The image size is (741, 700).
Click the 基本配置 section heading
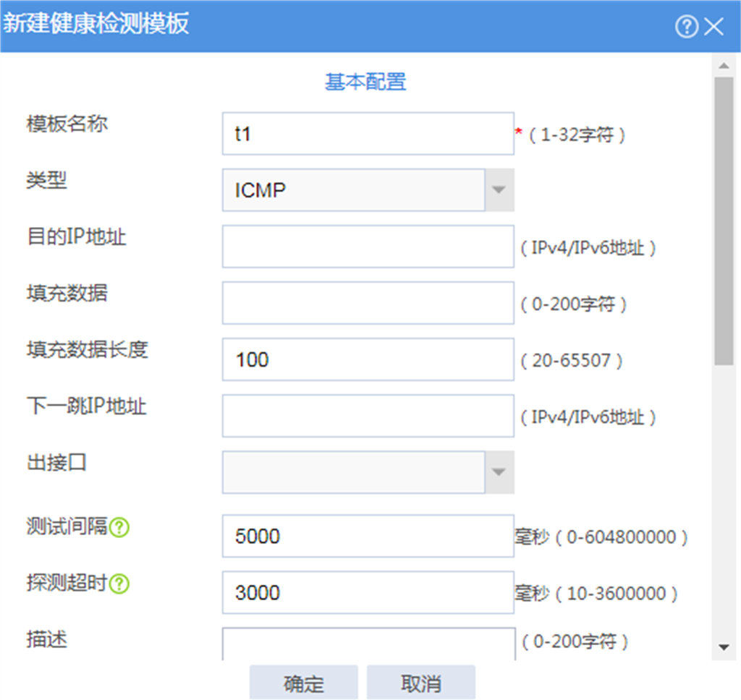tap(365, 82)
